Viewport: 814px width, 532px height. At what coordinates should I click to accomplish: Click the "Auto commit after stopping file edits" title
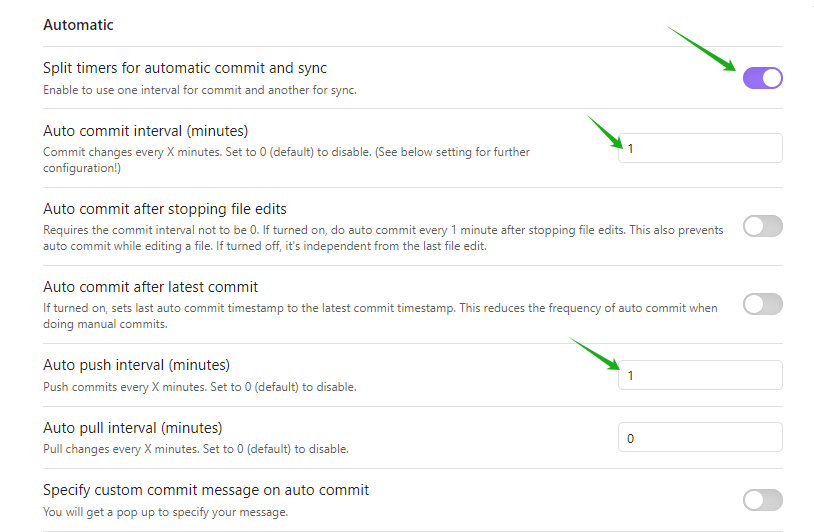[x=165, y=209]
